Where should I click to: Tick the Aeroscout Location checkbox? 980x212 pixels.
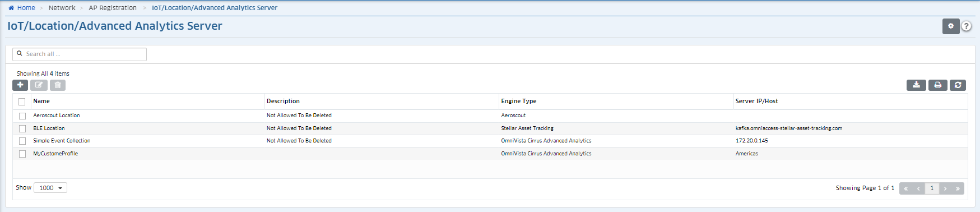22,116
